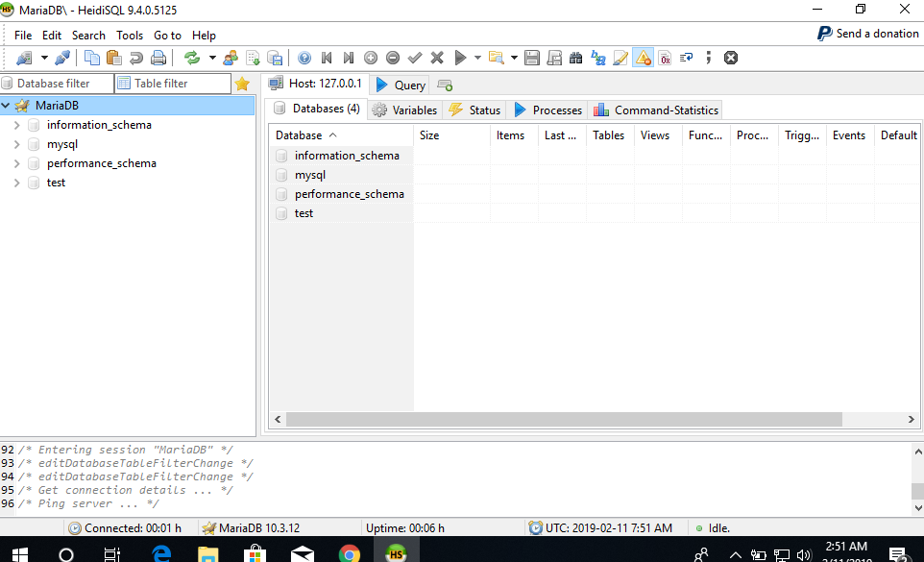Click the Database filter input field
The image size is (924, 562).
tap(58, 84)
